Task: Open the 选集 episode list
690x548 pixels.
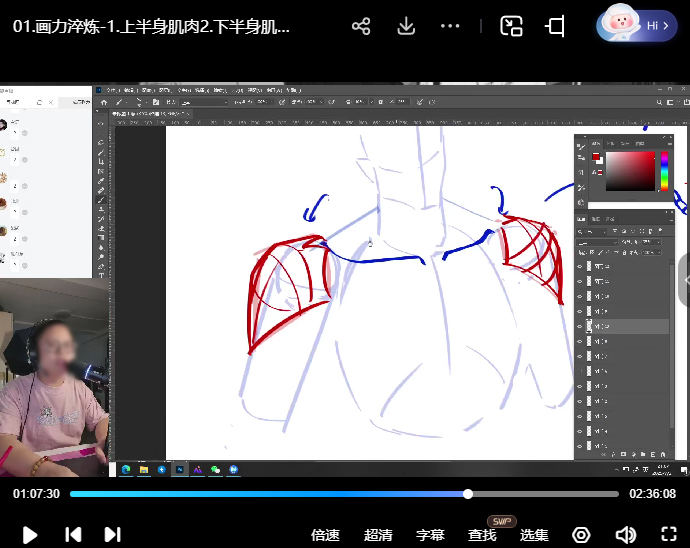Action: tap(534, 535)
